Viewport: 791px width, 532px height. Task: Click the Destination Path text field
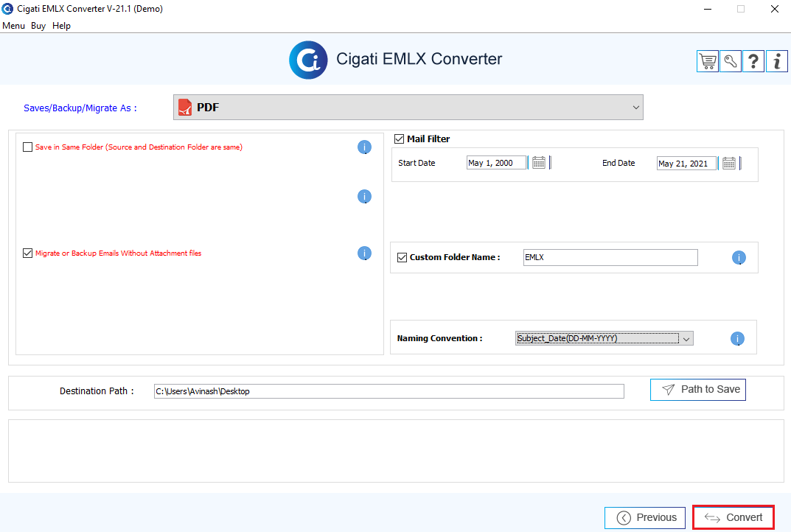coord(389,391)
